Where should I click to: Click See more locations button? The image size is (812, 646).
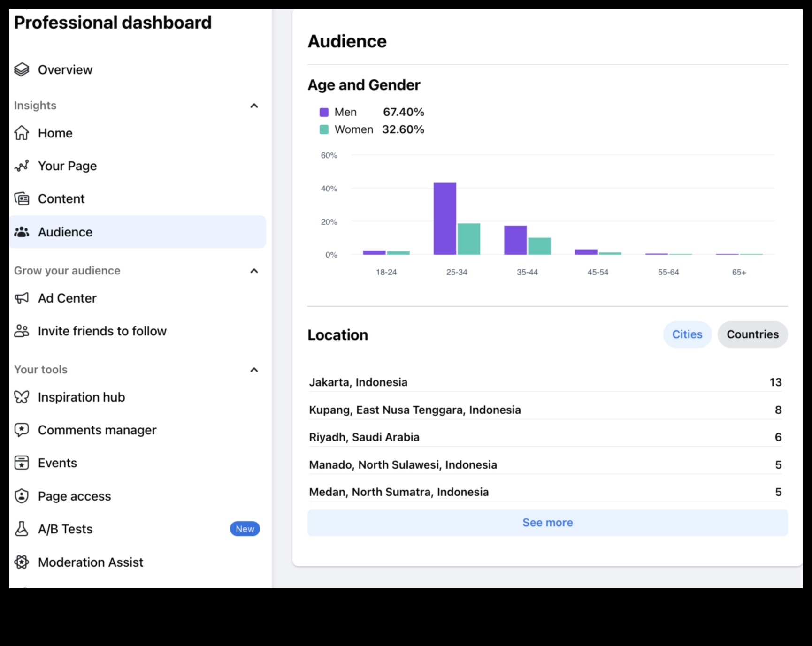[x=547, y=523]
